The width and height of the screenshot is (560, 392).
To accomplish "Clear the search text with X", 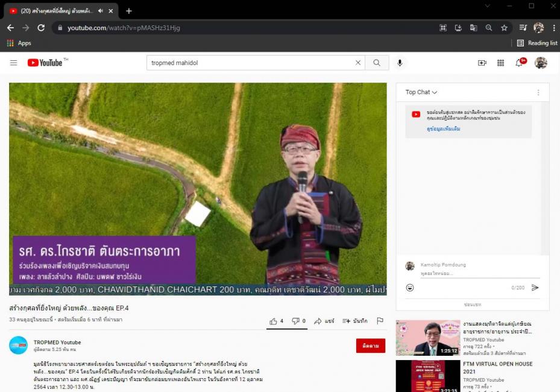I will 358,63.
